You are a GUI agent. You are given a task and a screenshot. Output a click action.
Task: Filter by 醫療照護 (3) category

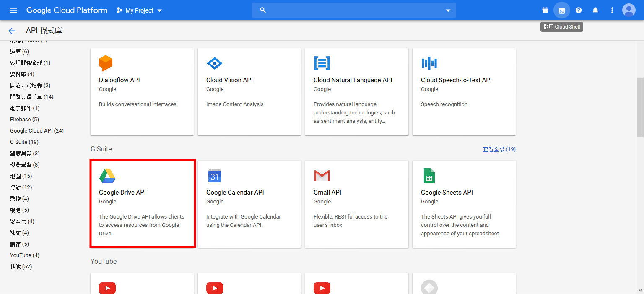click(25, 154)
